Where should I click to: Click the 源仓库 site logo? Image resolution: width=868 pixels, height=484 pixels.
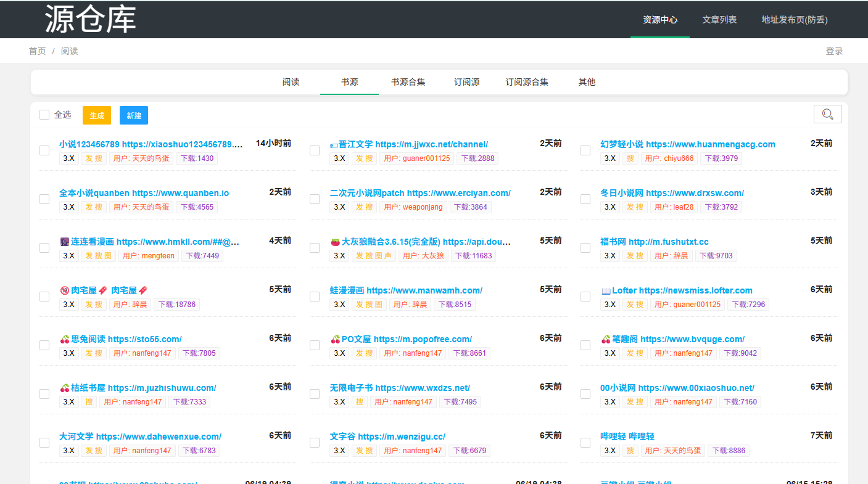pos(90,19)
